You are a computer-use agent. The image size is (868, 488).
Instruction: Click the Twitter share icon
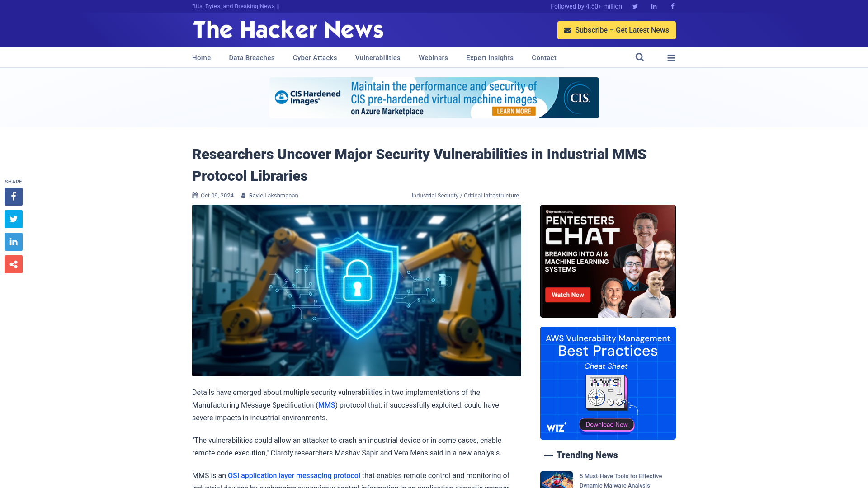13,219
